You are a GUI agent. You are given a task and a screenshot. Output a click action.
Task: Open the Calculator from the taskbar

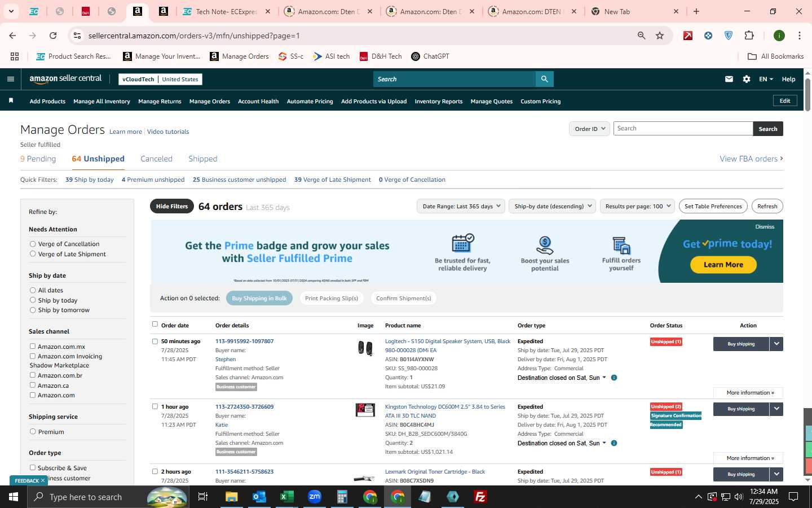342,497
